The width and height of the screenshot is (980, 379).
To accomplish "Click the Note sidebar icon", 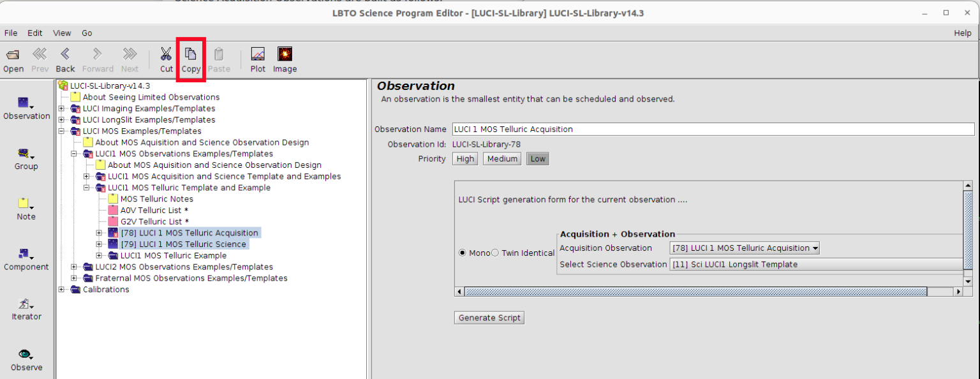I will coord(26,204).
